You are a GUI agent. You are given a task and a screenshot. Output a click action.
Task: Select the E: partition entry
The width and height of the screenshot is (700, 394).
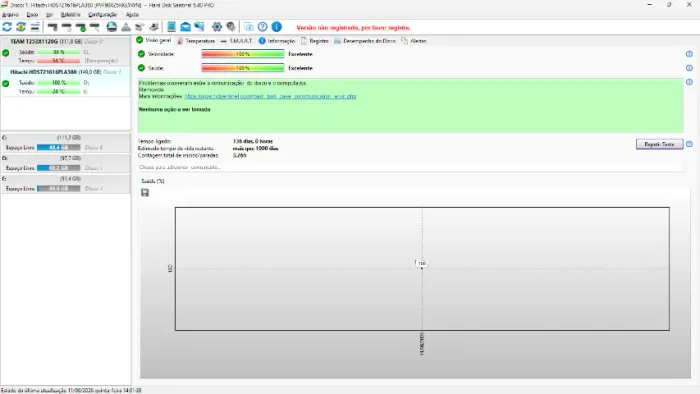click(x=66, y=183)
